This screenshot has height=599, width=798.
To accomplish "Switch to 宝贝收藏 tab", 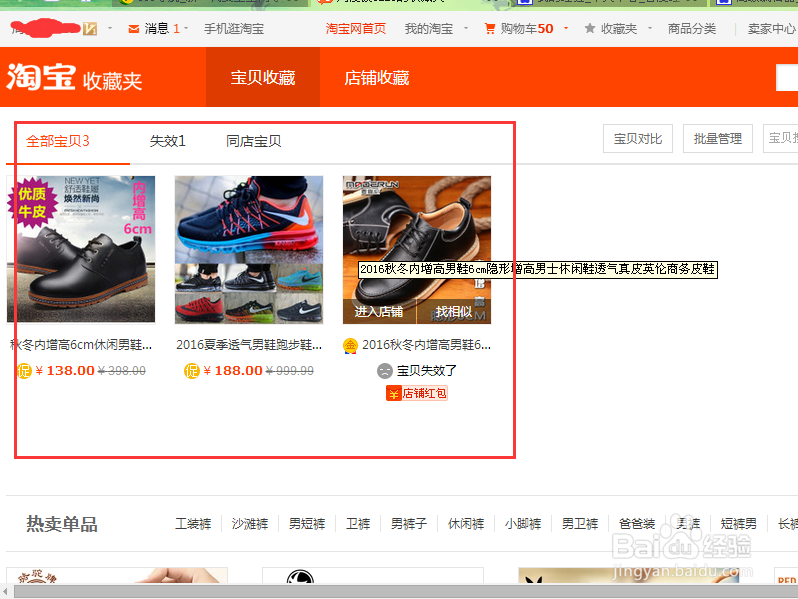I will pyautogui.click(x=263, y=77).
